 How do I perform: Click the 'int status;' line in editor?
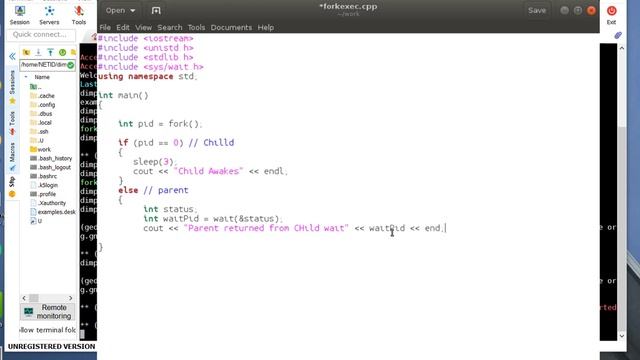coord(170,209)
